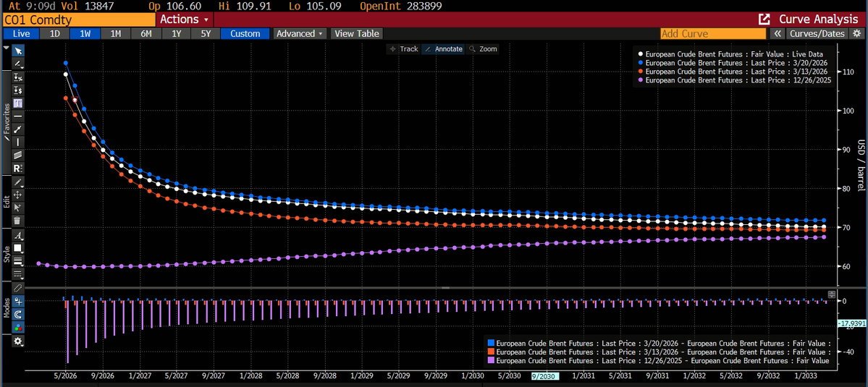This screenshot has height=387, width=868.
Task: Select the 1W range tab
Action: (85, 34)
